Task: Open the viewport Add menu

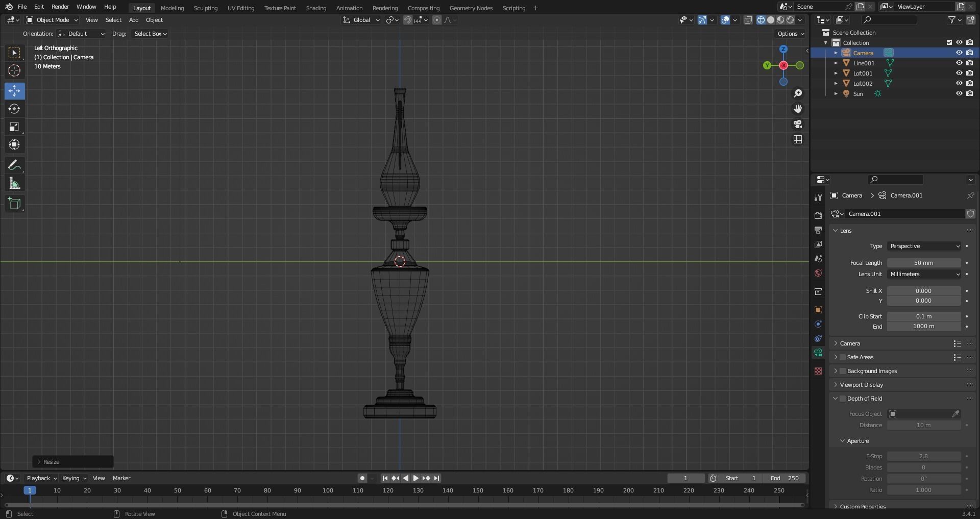Action: (x=134, y=20)
